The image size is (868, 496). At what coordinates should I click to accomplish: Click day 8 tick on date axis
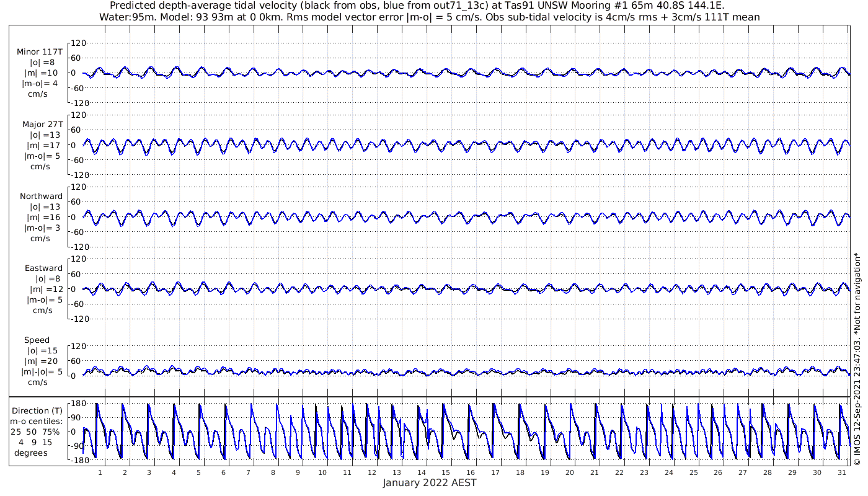pyautogui.click(x=273, y=472)
